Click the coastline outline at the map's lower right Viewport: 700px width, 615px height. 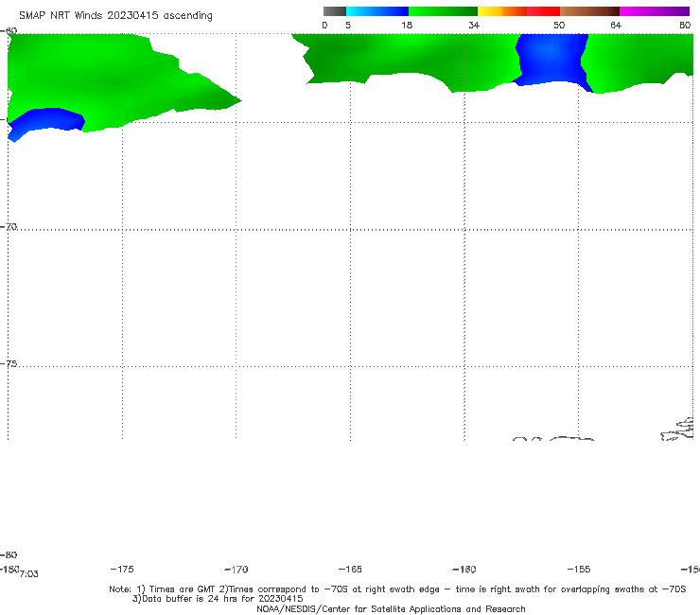677,430
